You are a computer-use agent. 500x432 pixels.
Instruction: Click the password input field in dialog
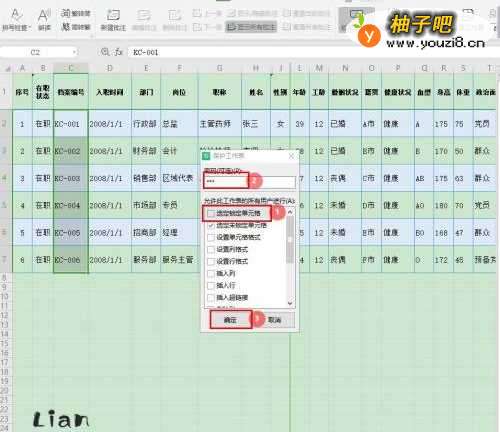[x=249, y=182]
